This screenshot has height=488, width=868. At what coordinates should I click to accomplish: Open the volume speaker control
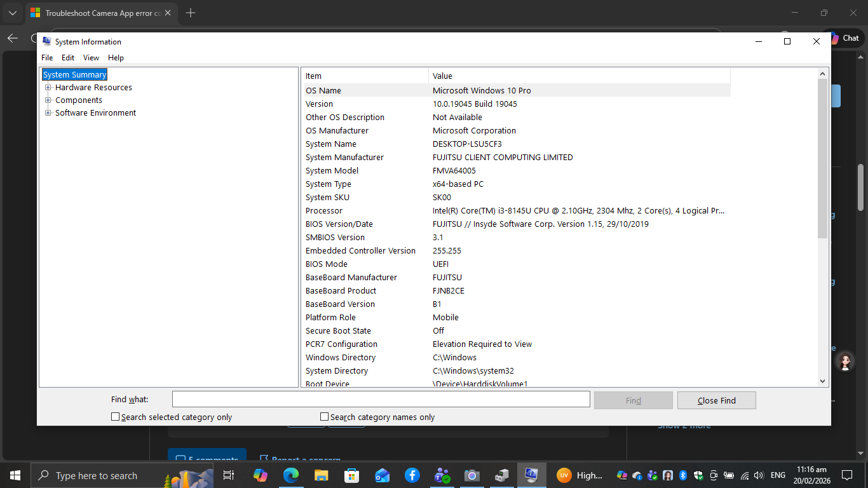pyautogui.click(x=759, y=475)
